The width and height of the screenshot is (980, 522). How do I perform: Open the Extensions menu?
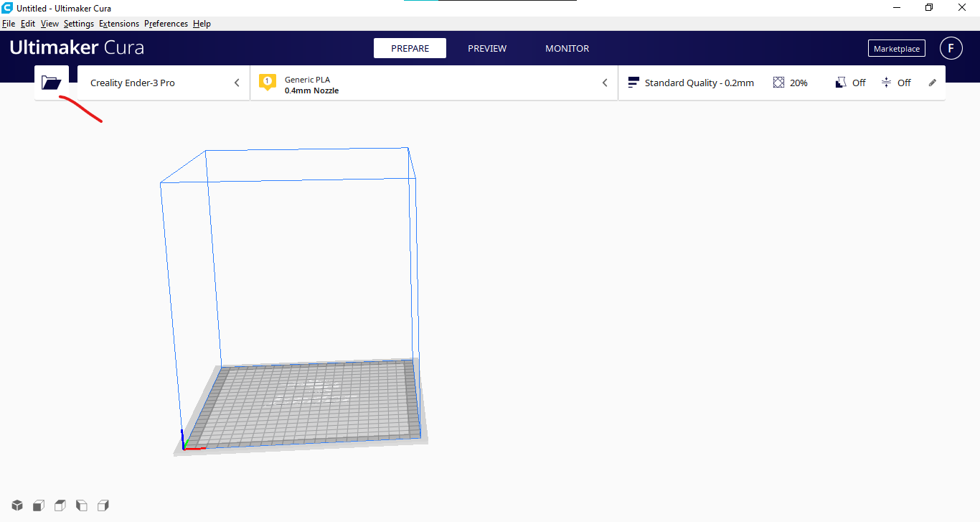(119, 24)
